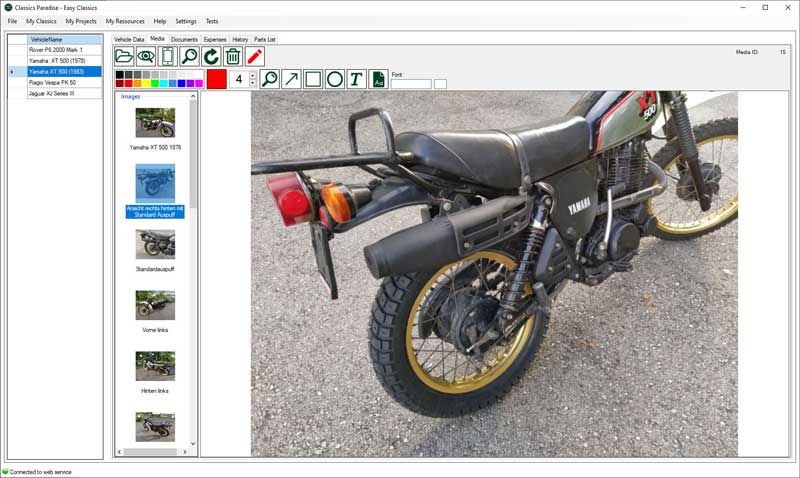Click the smartphone icon in media toolbar

tap(167, 56)
